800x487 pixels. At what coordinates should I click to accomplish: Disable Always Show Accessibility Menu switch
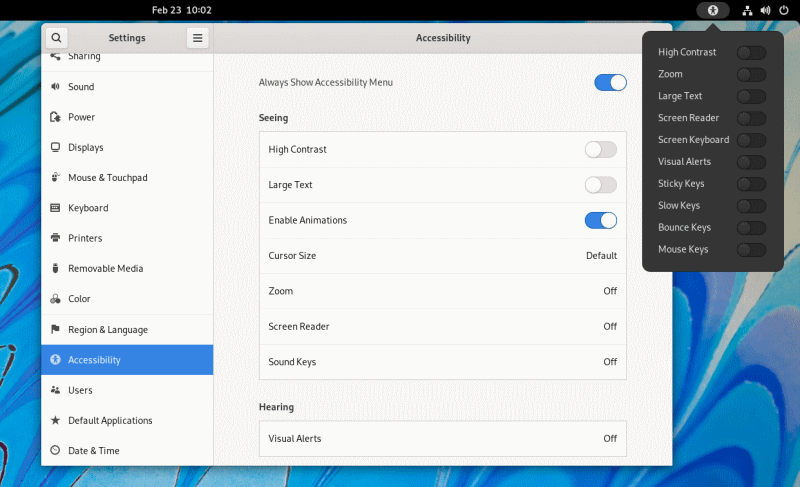(610, 82)
